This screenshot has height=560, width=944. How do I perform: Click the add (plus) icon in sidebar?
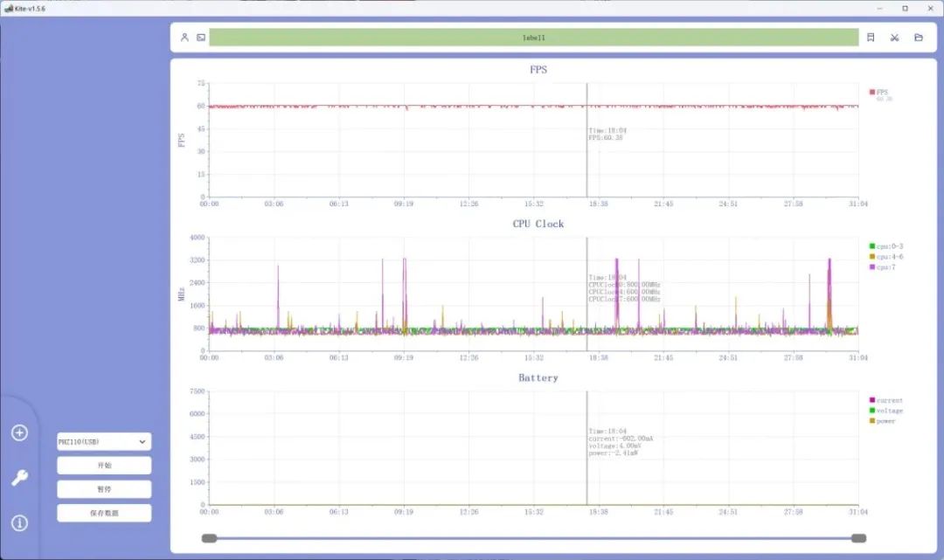pos(19,433)
